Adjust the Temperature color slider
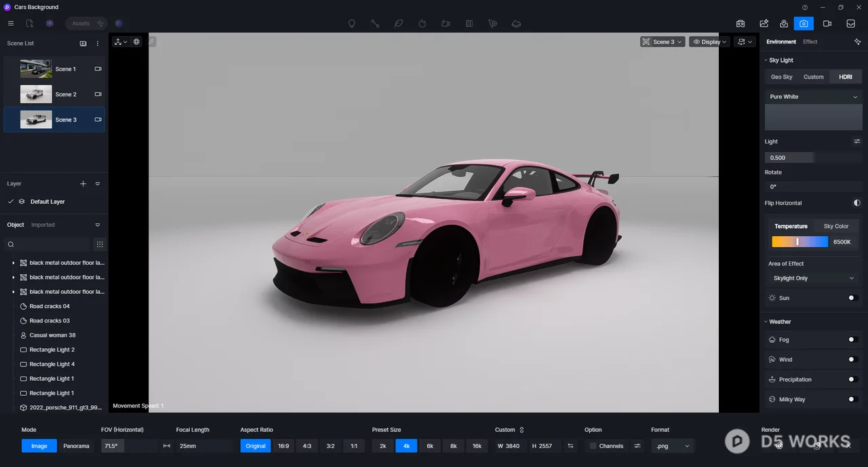 tap(800, 242)
